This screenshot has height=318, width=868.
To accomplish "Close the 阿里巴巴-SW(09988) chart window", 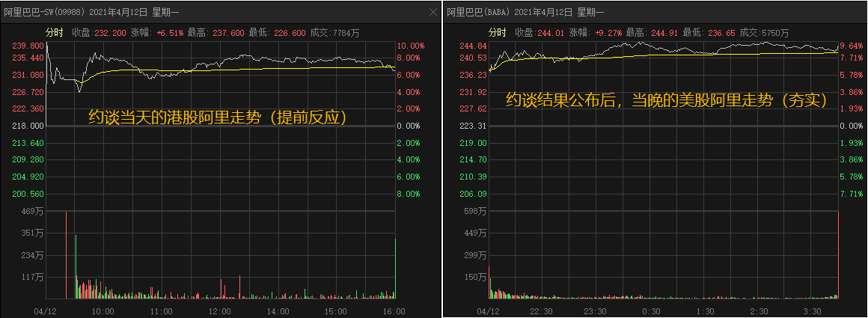I will click(433, 12).
